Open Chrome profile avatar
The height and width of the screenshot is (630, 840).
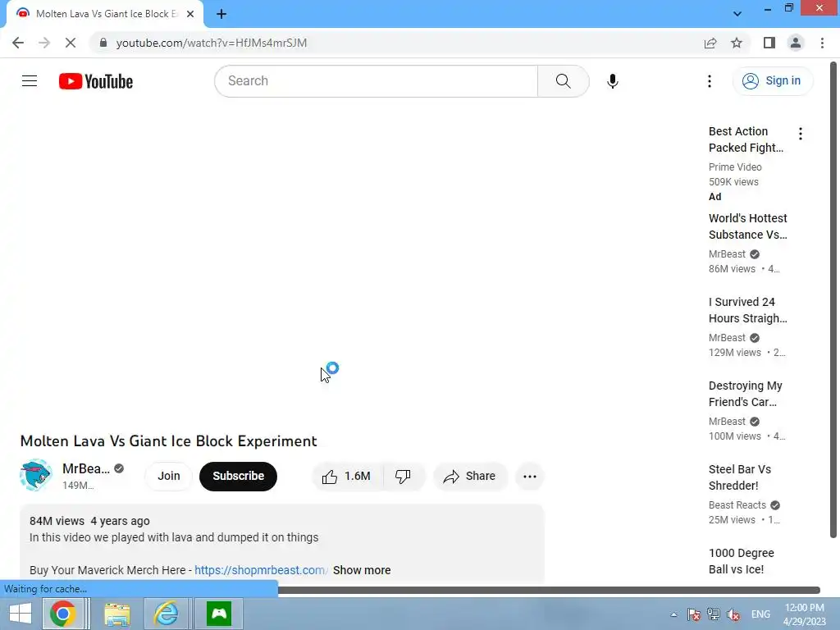click(x=796, y=43)
